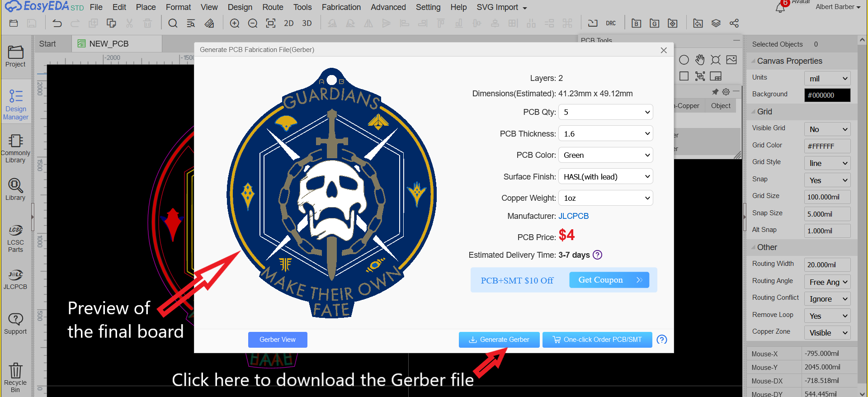This screenshot has height=397, width=868.
Task: Open the PCB Qty dropdown
Action: (606, 112)
